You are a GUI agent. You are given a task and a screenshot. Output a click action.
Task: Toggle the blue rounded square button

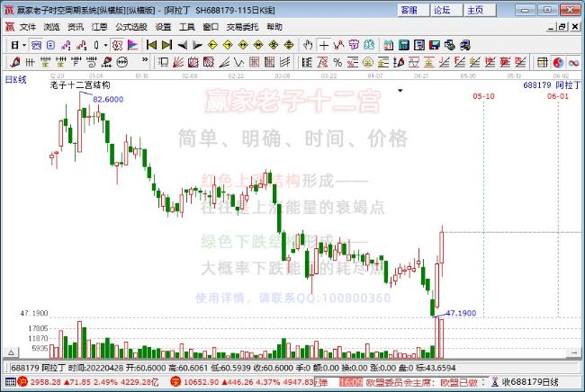[51, 45]
